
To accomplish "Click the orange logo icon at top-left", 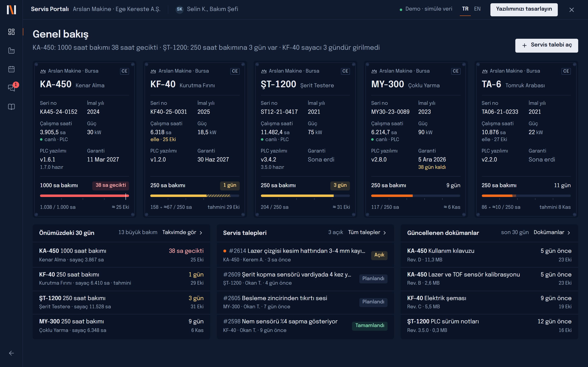I will tap(11, 10).
